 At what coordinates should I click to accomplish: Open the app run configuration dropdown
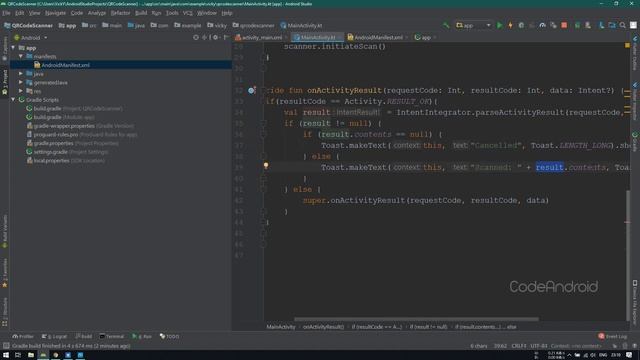click(473, 25)
